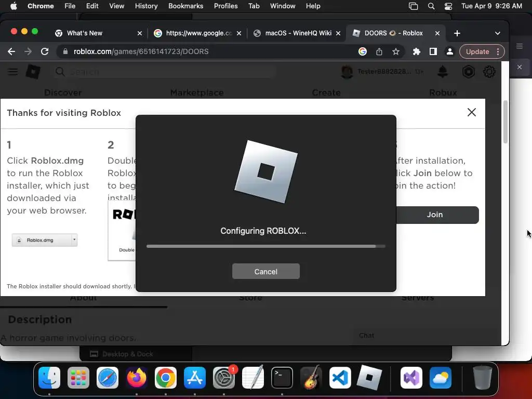
Task: Open Visual Studio Code from the Dock
Action: click(340, 377)
